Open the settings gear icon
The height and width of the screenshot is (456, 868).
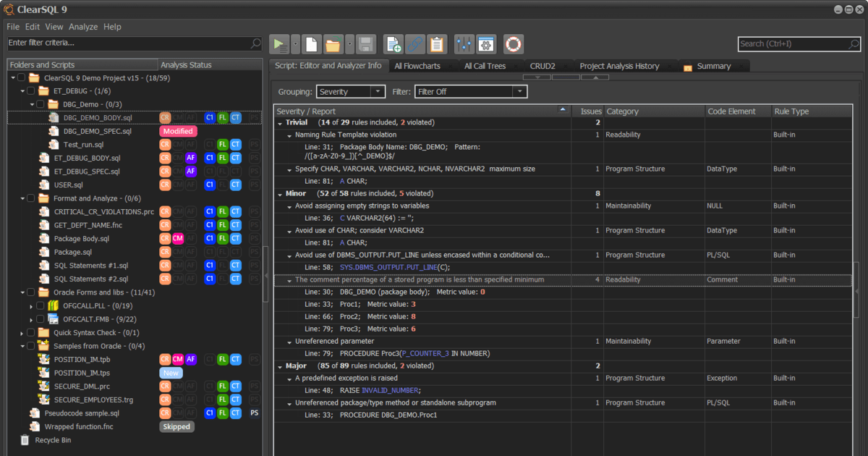(486, 43)
